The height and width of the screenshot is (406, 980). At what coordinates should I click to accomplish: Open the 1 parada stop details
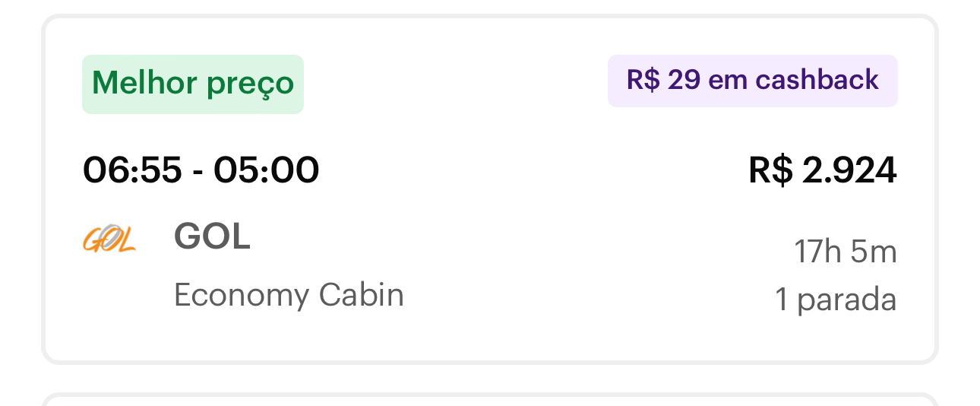pos(836,300)
